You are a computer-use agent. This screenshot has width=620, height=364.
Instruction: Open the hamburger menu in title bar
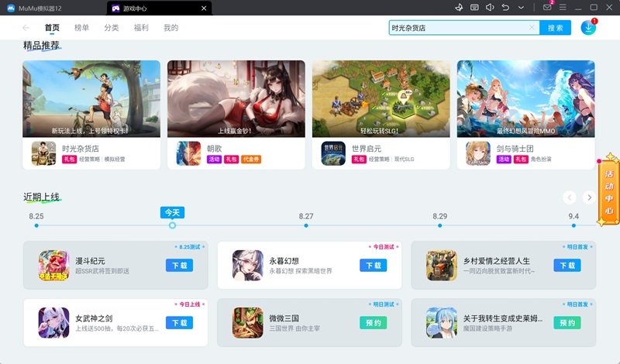(563, 7)
